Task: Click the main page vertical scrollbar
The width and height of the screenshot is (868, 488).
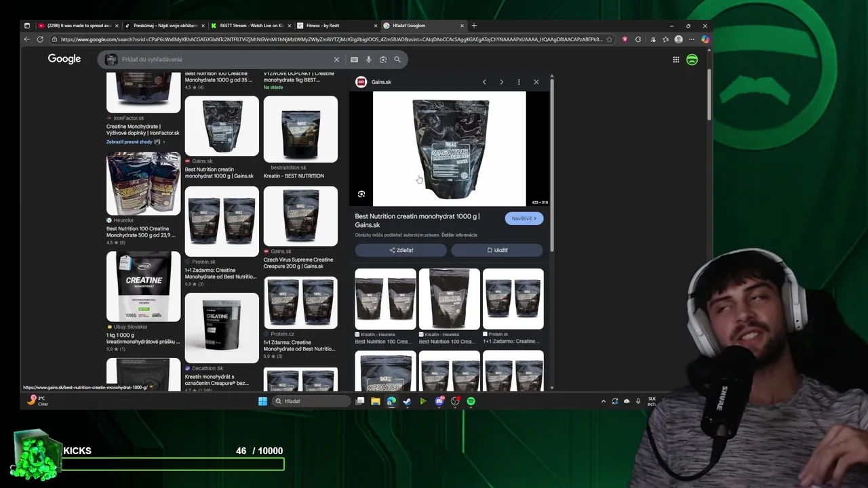Action: pyautogui.click(x=709, y=95)
